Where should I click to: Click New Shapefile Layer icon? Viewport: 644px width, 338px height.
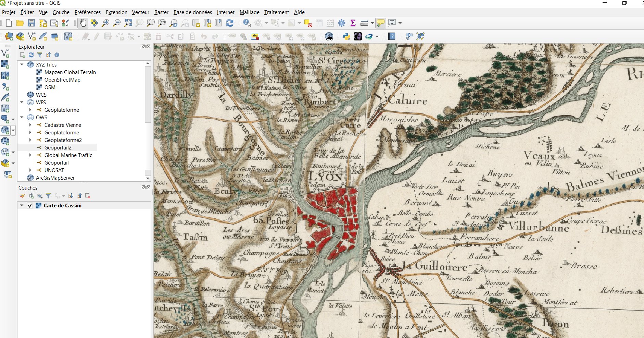tap(31, 36)
